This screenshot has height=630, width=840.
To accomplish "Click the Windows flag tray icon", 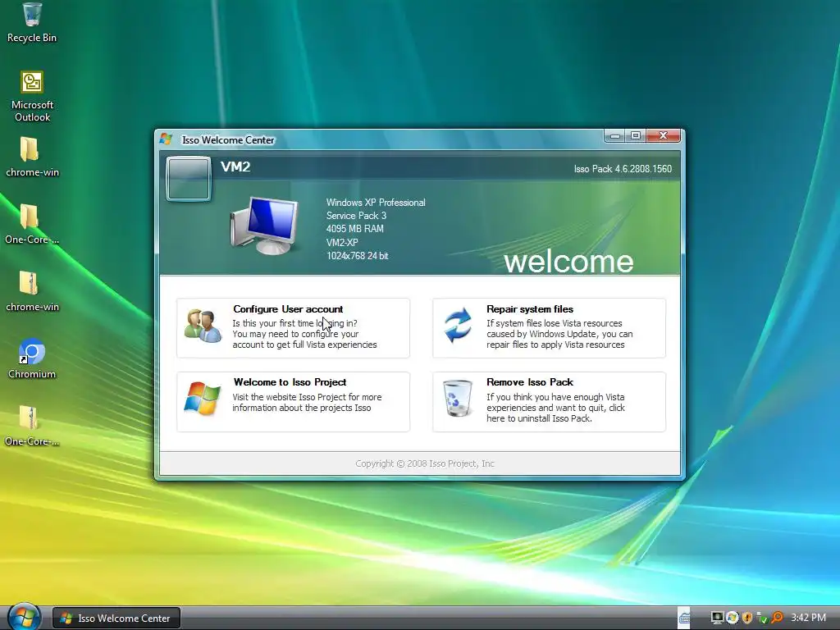I will pyautogui.click(x=732, y=618).
